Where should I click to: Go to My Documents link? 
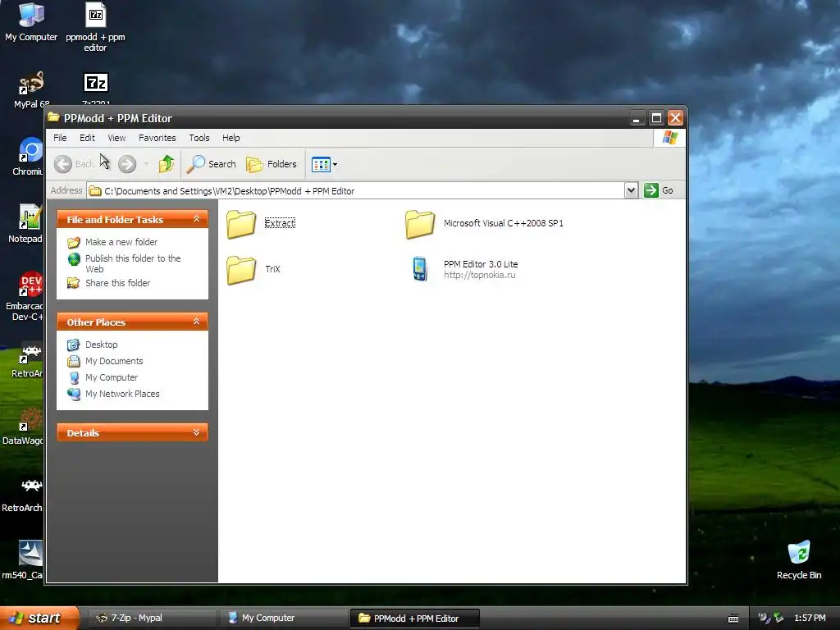[114, 361]
